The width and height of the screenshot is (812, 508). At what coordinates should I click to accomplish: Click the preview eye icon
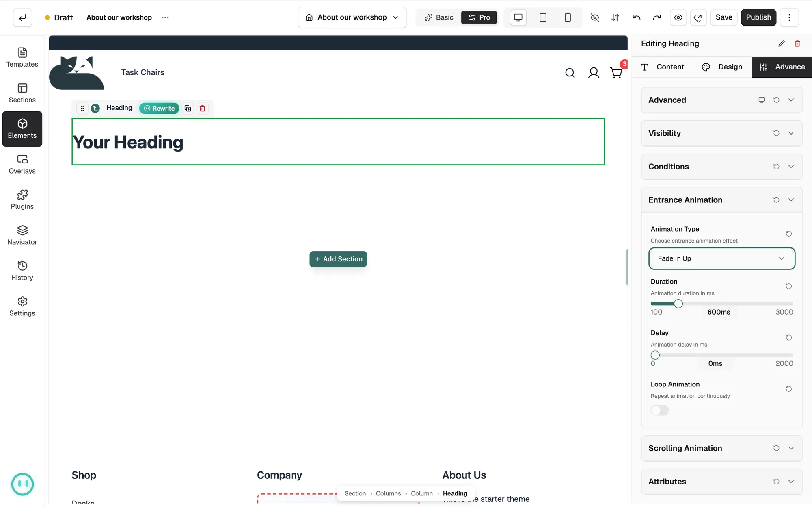(x=678, y=17)
